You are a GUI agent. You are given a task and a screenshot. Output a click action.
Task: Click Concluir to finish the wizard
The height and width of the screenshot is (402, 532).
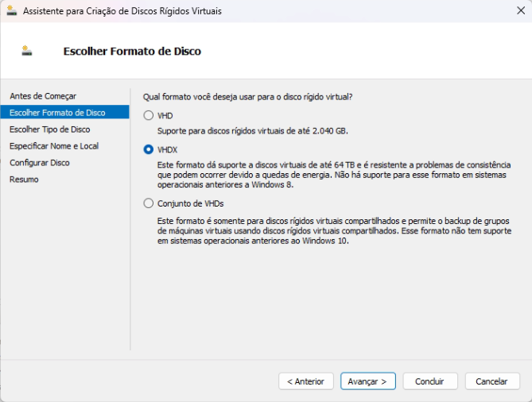click(x=429, y=381)
